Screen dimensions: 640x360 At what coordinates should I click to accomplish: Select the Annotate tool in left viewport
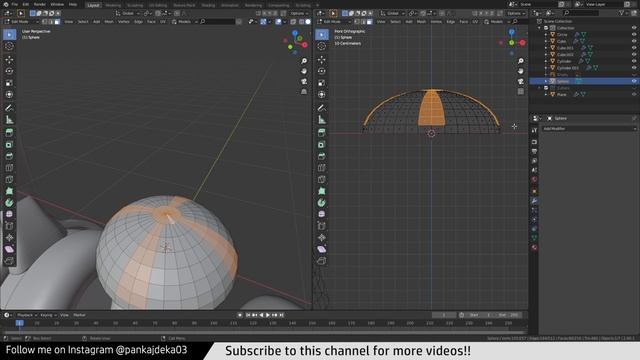[x=9, y=108]
